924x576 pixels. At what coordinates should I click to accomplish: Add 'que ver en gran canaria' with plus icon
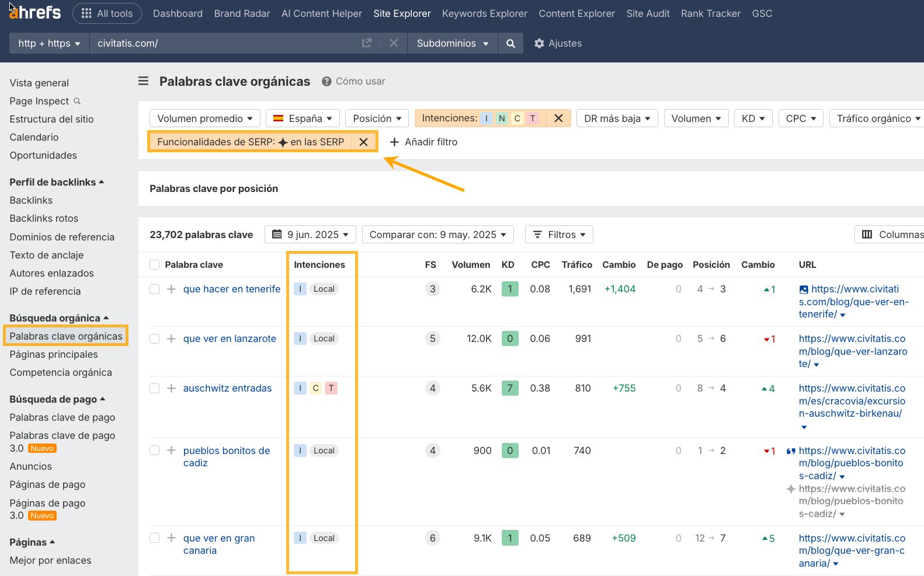click(171, 538)
